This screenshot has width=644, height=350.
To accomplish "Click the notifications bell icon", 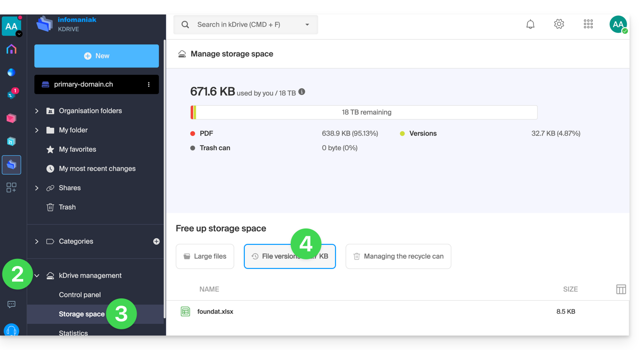I will (x=530, y=24).
